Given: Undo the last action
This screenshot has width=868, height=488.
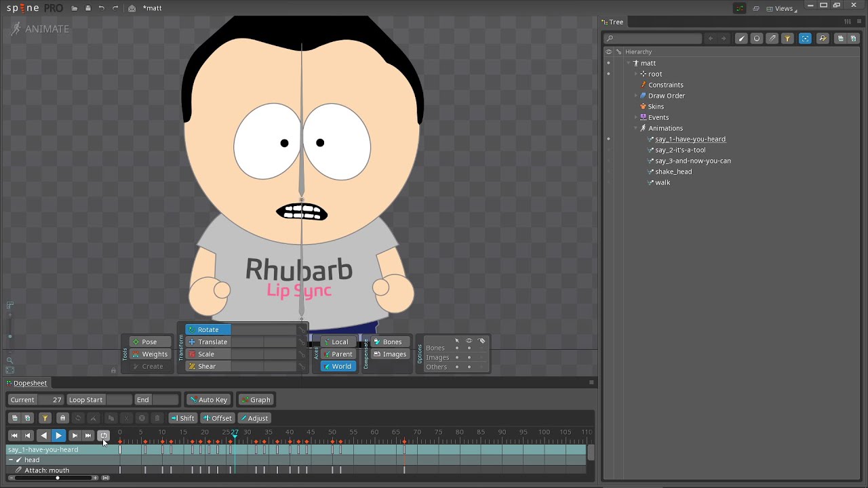Looking at the screenshot, I should [x=101, y=8].
